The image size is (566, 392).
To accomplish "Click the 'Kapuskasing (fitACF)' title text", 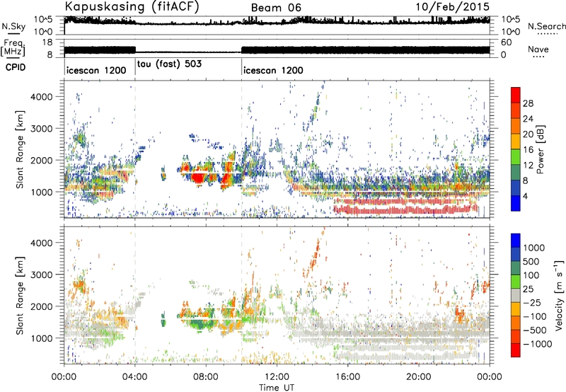I will pyautogui.click(x=132, y=6).
